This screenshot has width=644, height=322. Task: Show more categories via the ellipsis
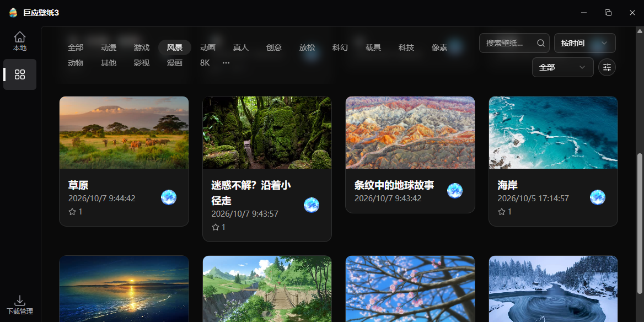pyautogui.click(x=226, y=63)
